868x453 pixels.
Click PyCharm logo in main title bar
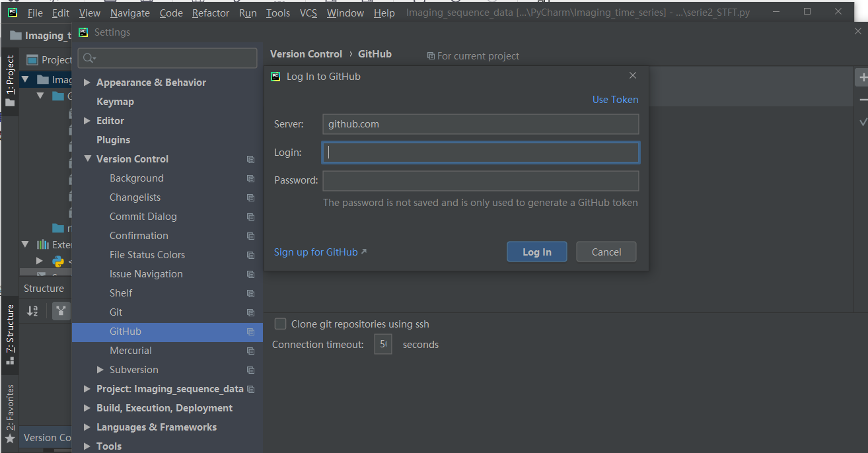[13, 12]
